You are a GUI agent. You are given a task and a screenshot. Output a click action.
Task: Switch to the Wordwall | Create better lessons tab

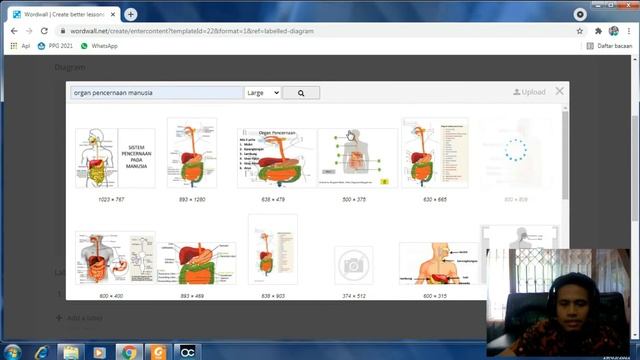(x=64, y=14)
